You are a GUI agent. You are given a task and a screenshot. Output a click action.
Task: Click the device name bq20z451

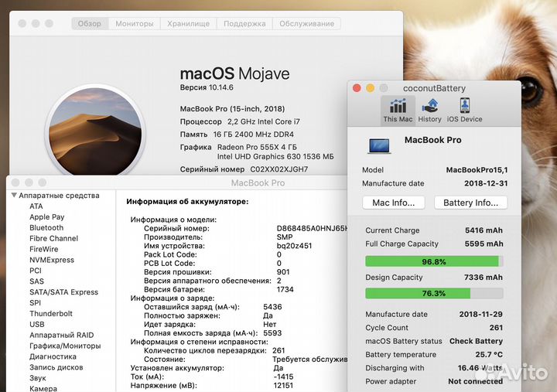pos(294,246)
